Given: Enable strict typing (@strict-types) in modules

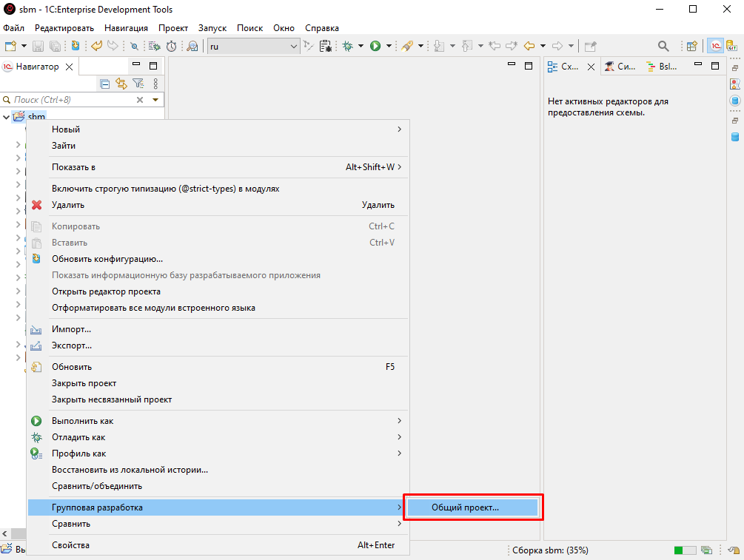Looking at the screenshot, I should (165, 189).
